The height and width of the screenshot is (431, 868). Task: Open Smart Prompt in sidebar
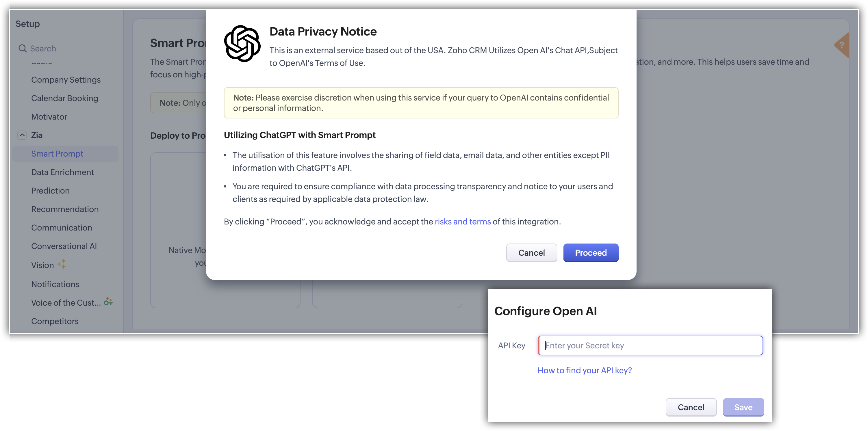pyautogui.click(x=57, y=154)
